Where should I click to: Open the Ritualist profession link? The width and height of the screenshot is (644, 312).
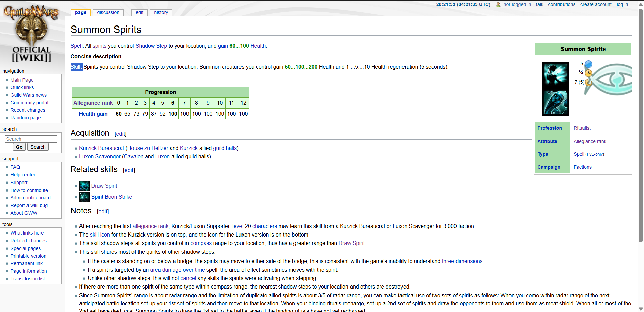coord(582,128)
